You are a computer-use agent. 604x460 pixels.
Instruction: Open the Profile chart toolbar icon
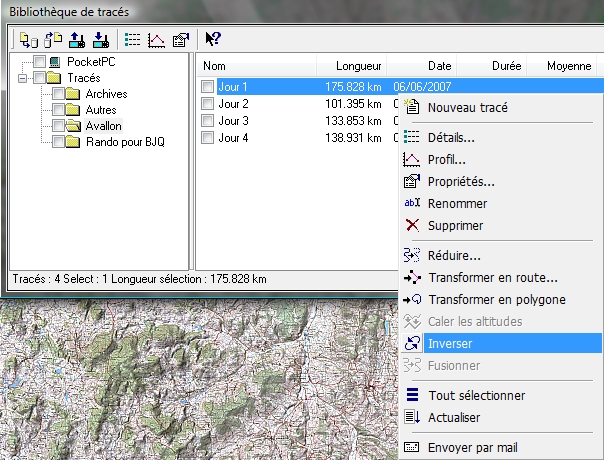[x=156, y=40]
